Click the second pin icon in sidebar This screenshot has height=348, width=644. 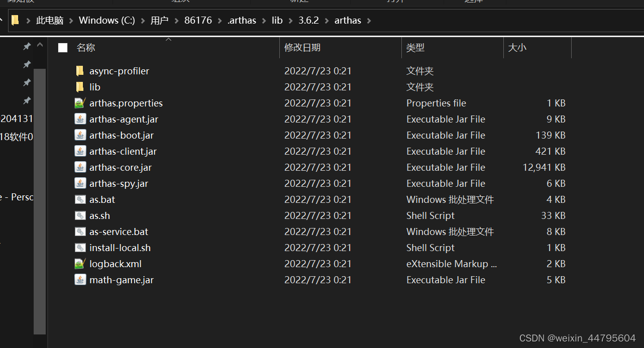(27, 64)
